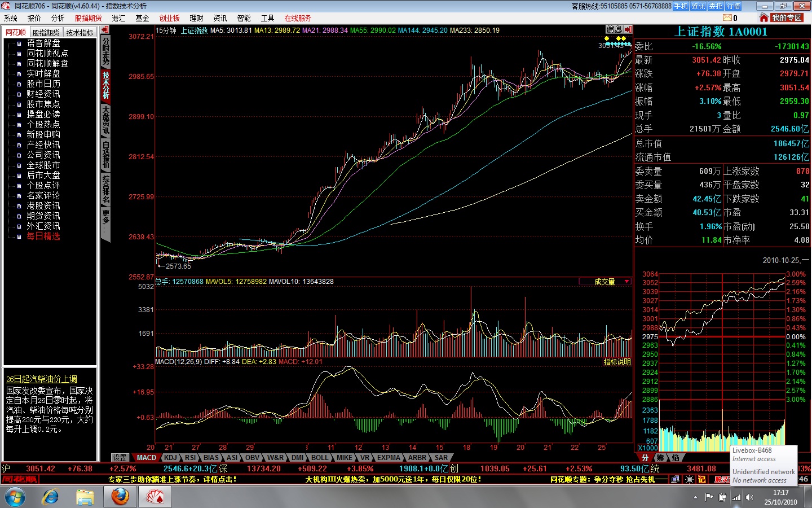
Task: Open the 分析 menu
Action: click(58, 18)
